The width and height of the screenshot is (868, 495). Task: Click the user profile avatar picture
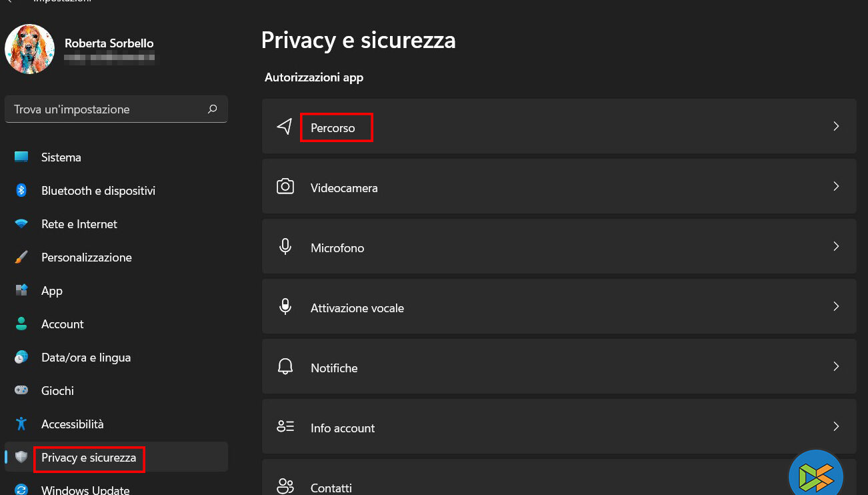point(29,49)
